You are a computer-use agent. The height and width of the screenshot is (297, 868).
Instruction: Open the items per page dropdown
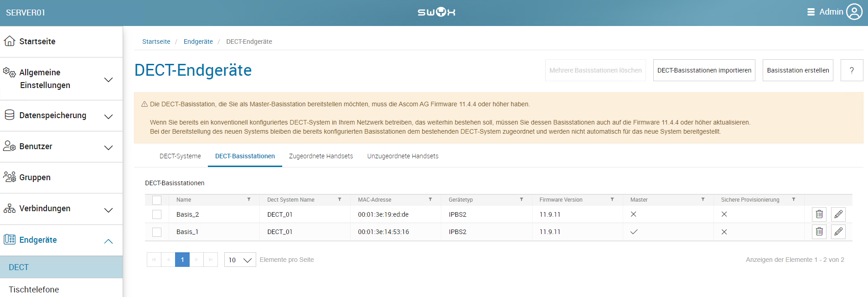tap(240, 260)
